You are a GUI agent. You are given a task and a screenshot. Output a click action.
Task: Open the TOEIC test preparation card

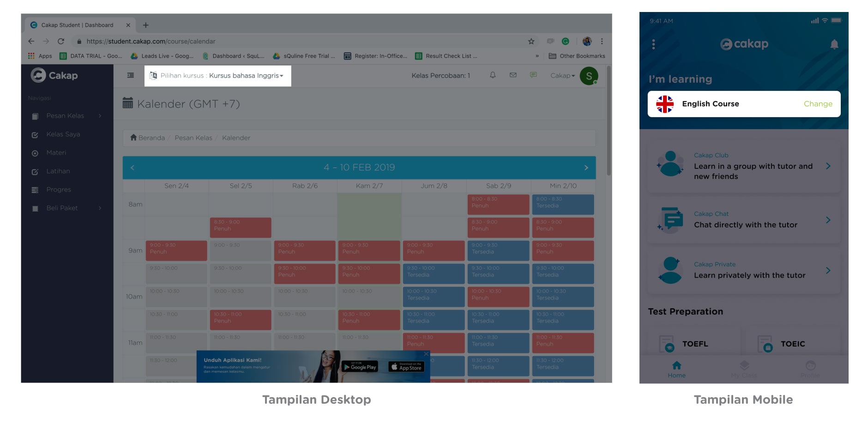click(x=793, y=343)
